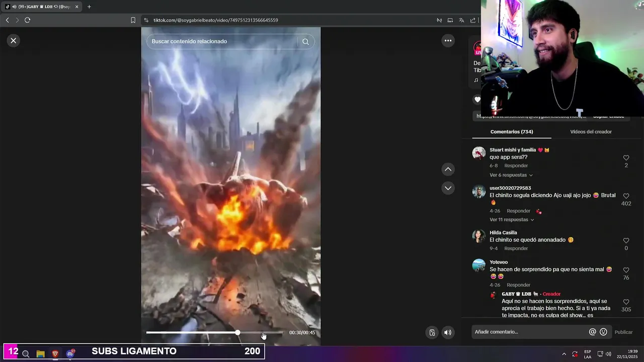This screenshot has width=644, height=362.
Task: Click the video player frame to pause
Action: (x=231, y=186)
